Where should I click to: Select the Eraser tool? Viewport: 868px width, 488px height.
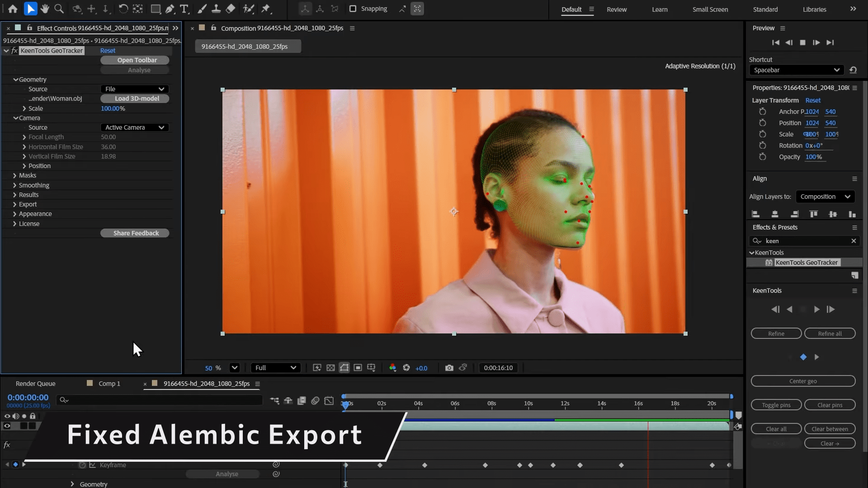[231, 9]
